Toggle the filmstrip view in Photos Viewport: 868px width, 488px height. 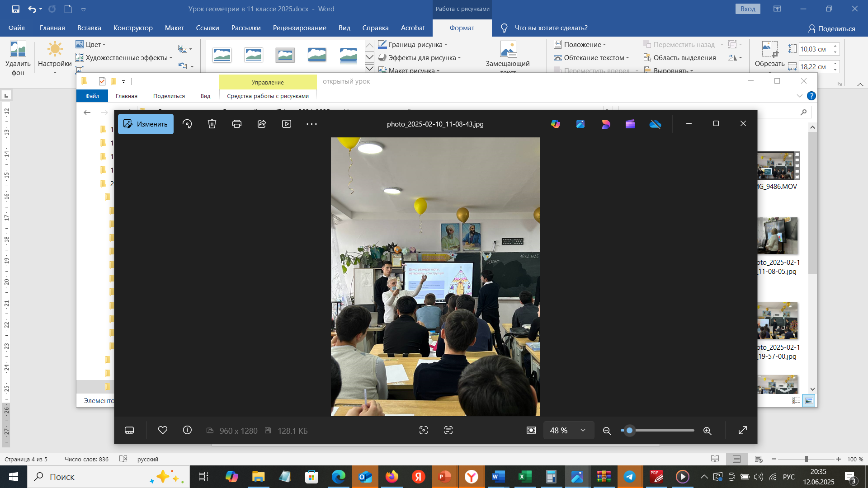[x=129, y=430]
